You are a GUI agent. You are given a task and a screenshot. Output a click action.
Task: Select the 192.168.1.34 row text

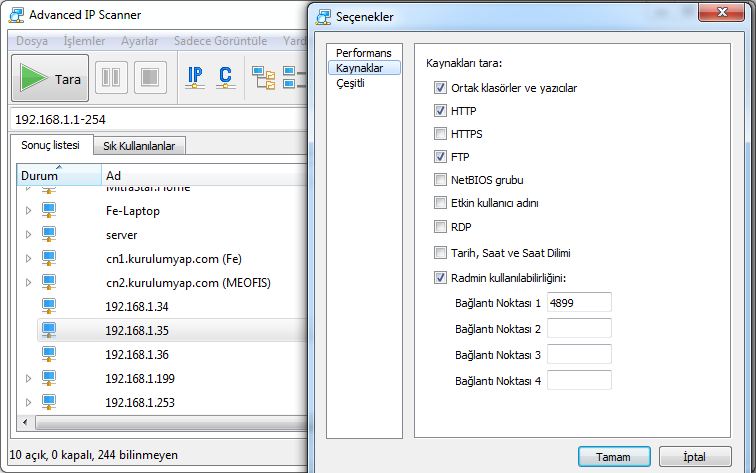[137, 307]
